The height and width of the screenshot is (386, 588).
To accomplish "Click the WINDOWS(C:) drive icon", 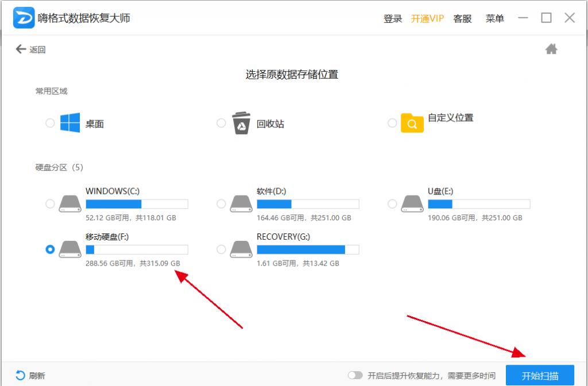I will point(70,204).
